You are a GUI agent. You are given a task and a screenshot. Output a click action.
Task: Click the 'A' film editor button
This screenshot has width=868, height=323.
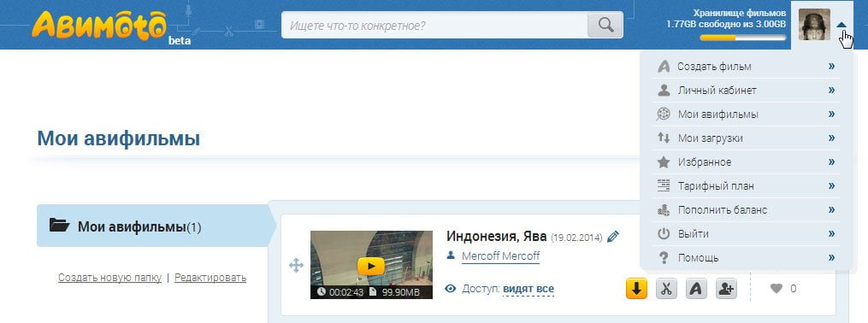click(x=696, y=289)
